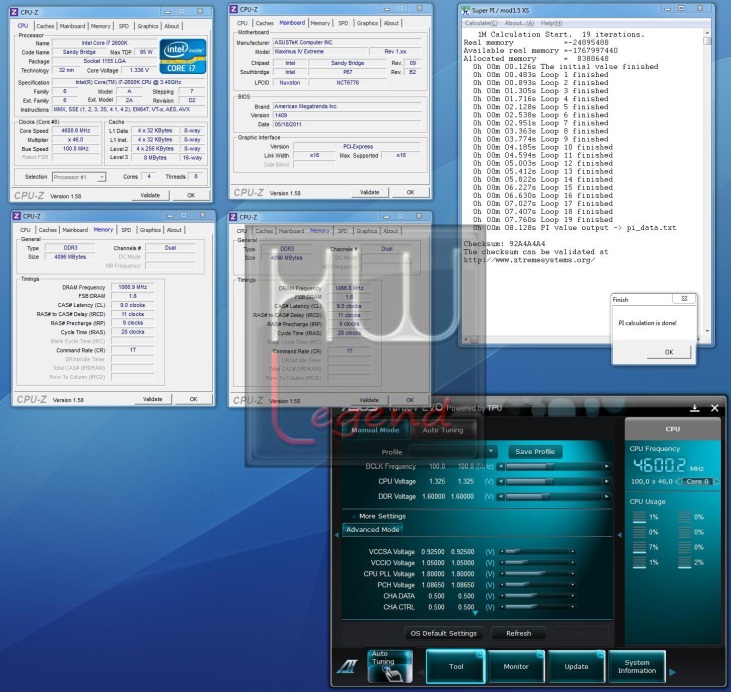Open SPD tab in Mainboard CPU-Z window
731x692 pixels.
pos(343,23)
